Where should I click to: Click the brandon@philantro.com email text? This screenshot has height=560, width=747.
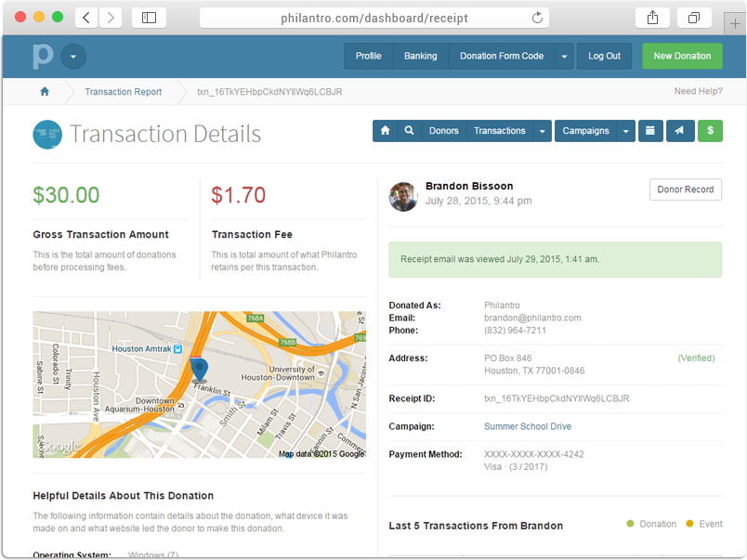pyautogui.click(x=532, y=318)
